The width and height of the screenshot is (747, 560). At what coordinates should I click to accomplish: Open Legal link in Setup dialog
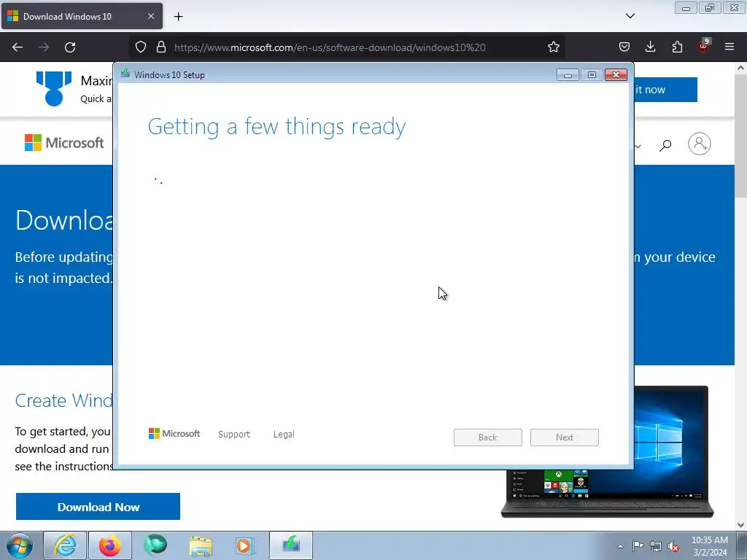click(284, 435)
